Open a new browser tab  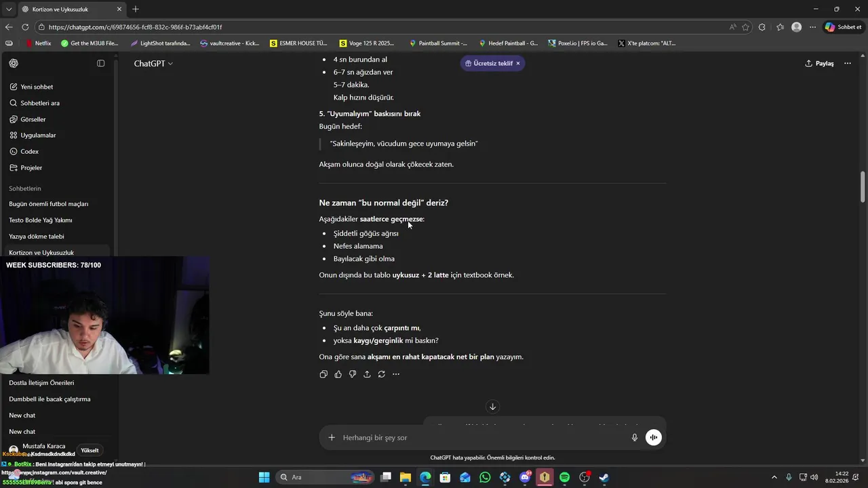point(136,9)
